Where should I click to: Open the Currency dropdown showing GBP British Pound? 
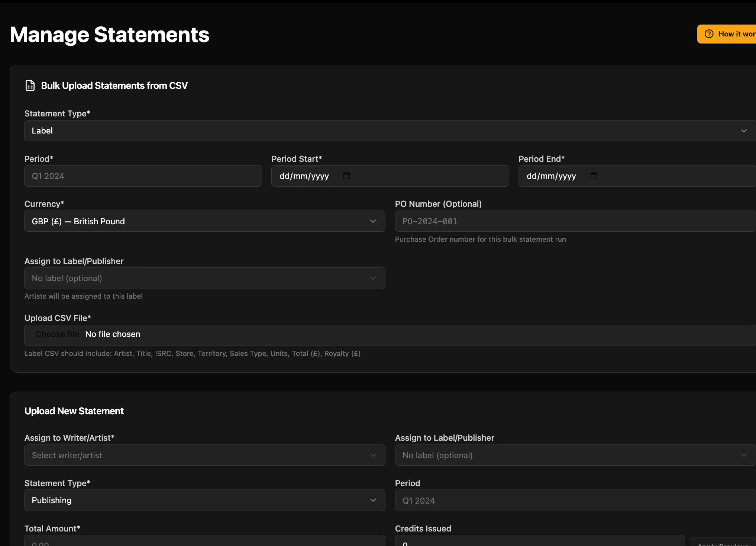coord(205,221)
